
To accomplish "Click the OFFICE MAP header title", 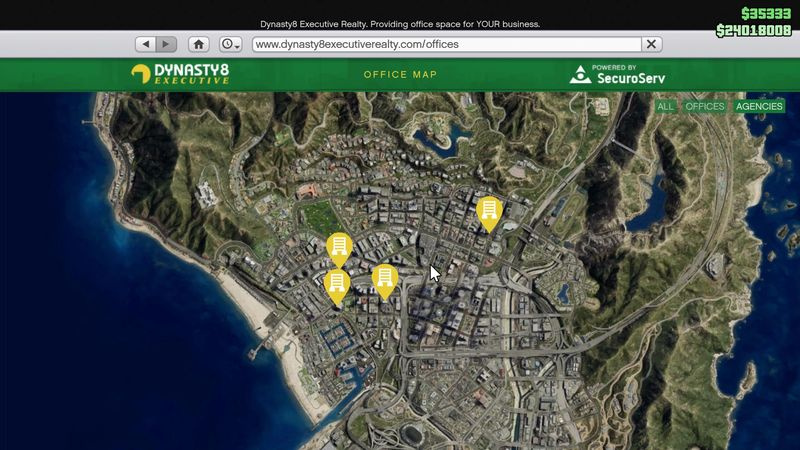I will pyautogui.click(x=401, y=74).
